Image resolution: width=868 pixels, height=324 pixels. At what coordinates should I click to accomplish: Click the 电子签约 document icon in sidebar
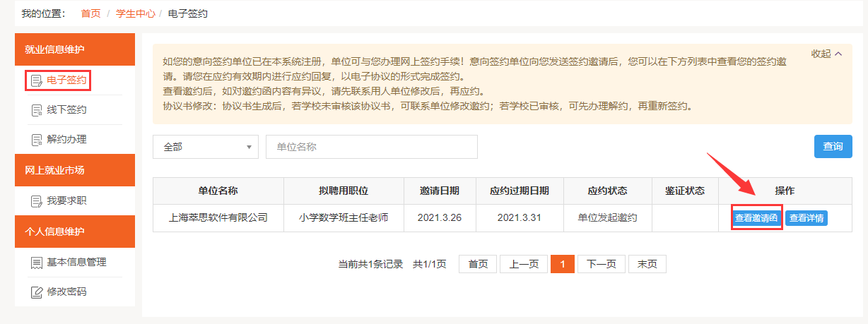tap(37, 80)
